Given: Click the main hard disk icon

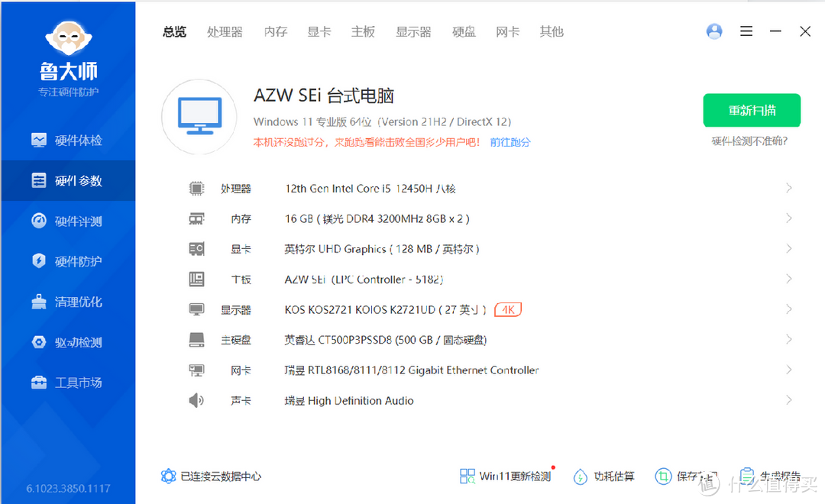Looking at the screenshot, I should [x=196, y=339].
